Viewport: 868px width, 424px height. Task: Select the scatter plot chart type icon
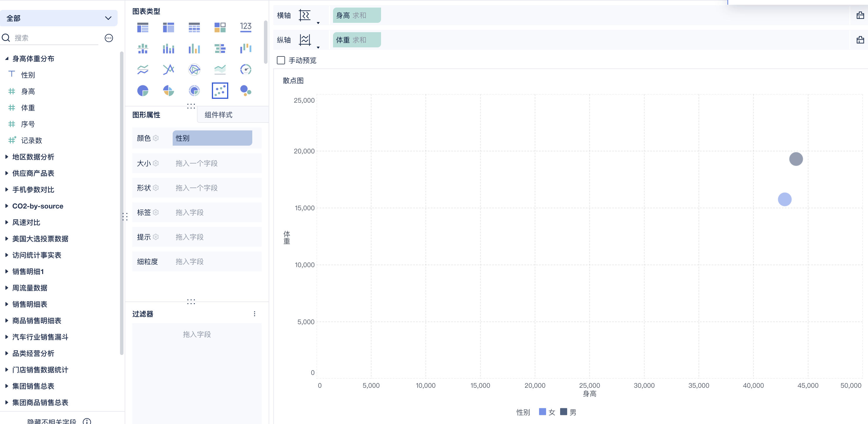point(220,90)
